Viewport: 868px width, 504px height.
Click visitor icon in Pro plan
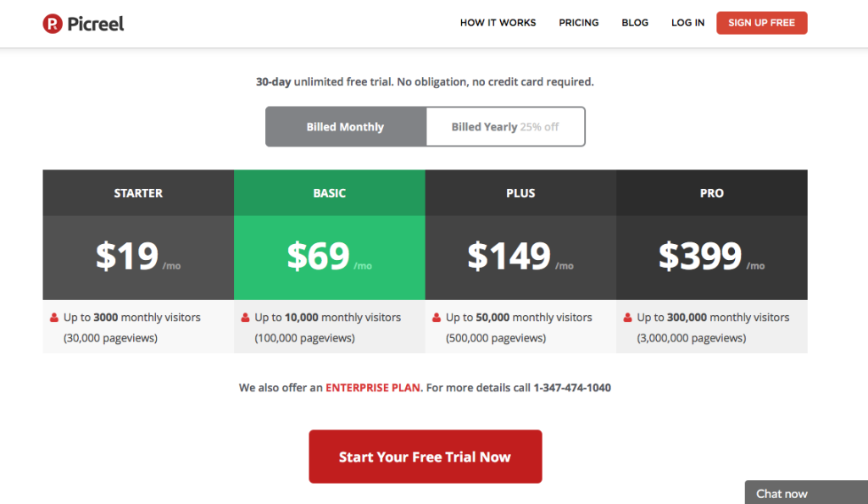click(x=627, y=318)
